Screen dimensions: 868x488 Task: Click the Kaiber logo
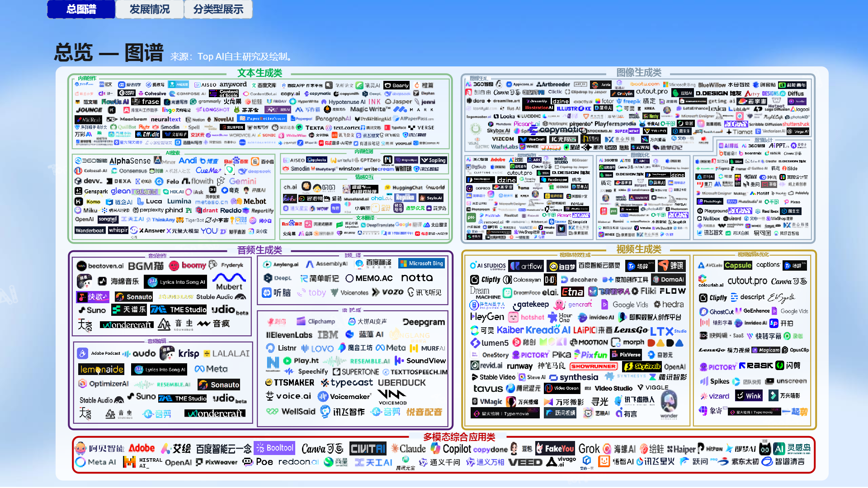510,330
